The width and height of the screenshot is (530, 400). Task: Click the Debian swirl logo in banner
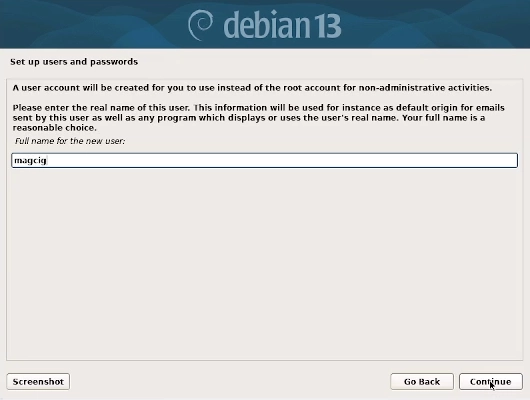pos(200,25)
